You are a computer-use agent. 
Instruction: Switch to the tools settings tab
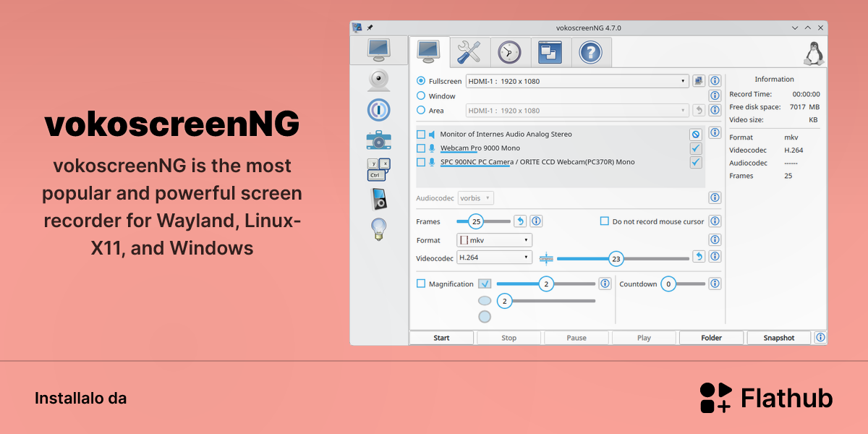pos(469,52)
